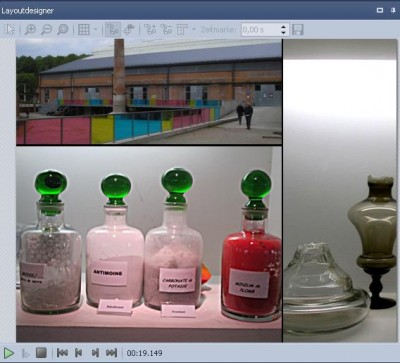Zoom in on the layout
This screenshot has height=363, width=400.
click(x=30, y=29)
